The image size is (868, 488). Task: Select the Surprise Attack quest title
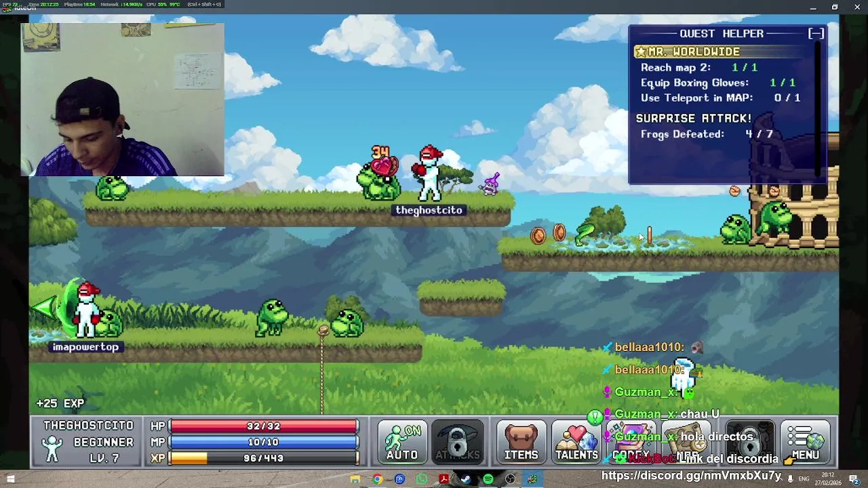(x=693, y=118)
